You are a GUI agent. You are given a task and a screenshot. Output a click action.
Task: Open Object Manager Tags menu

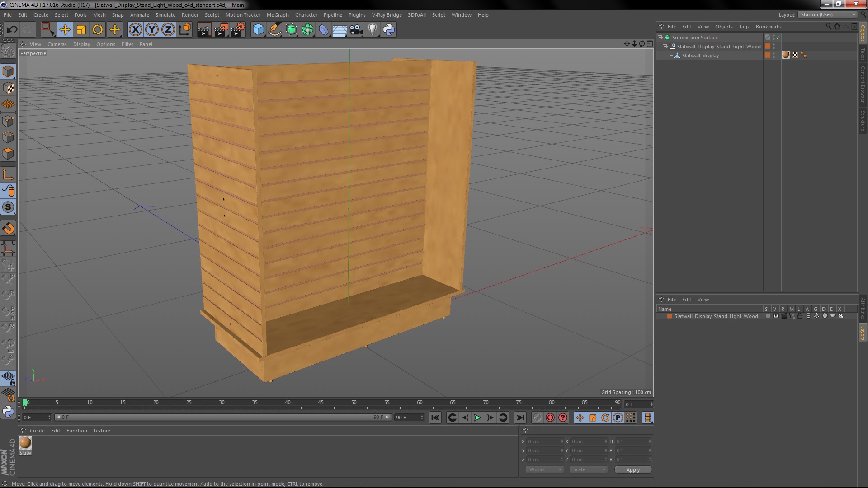point(744,27)
